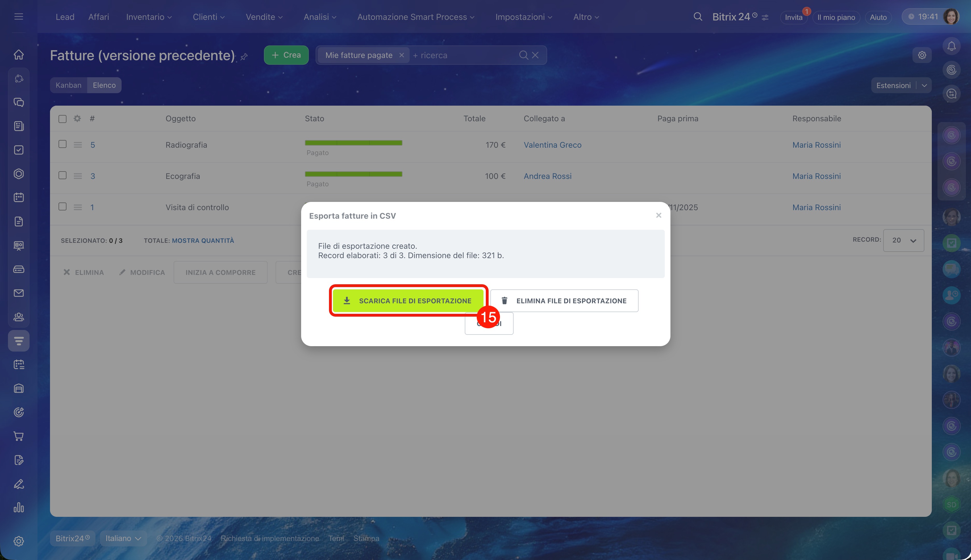Toggle the select-all checkbox in table header
The width and height of the screenshot is (971, 560).
coord(62,119)
